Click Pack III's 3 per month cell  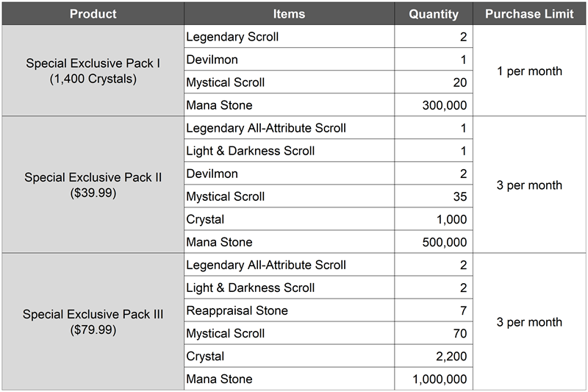pyautogui.click(x=529, y=321)
